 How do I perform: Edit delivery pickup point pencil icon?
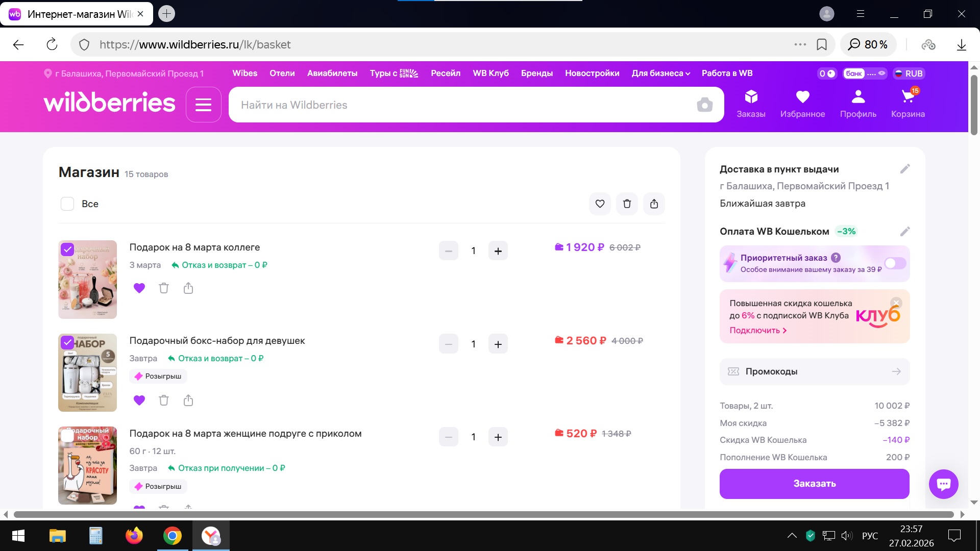pyautogui.click(x=904, y=169)
